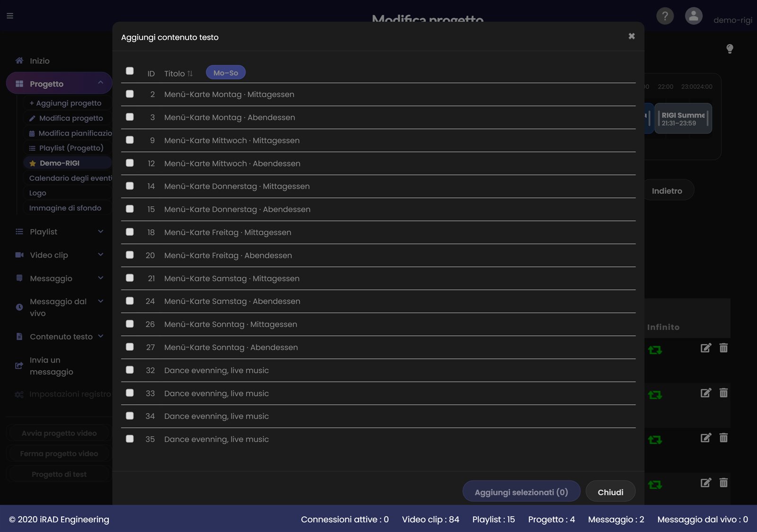Open Playlist (Progetto) menu item

(x=67, y=148)
